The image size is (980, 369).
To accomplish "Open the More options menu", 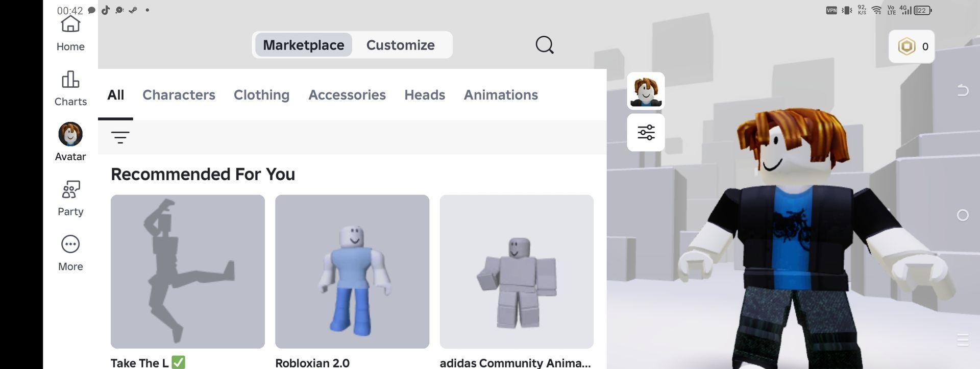I will tap(70, 253).
